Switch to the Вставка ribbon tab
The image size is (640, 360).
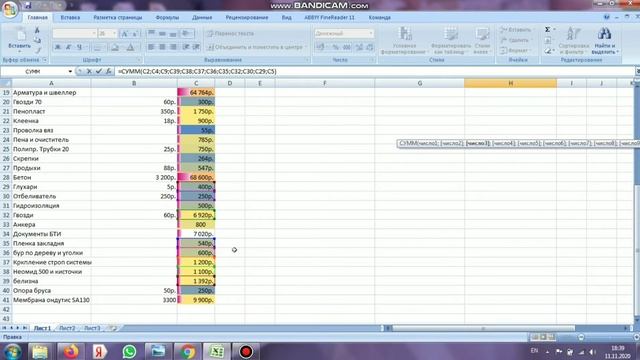[x=70, y=18]
